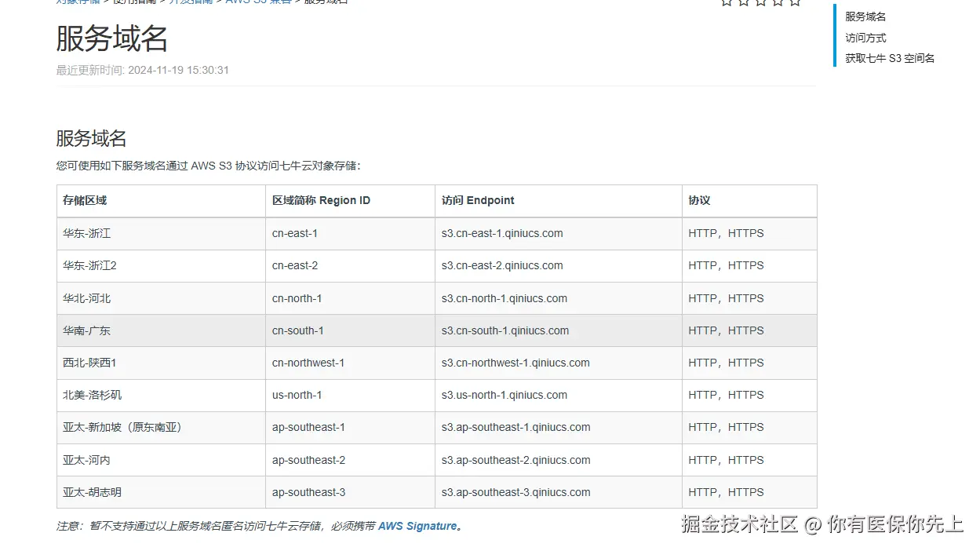Click the ap-southeast-1 region ID
This screenshot has width=980, height=551.
coord(309,427)
